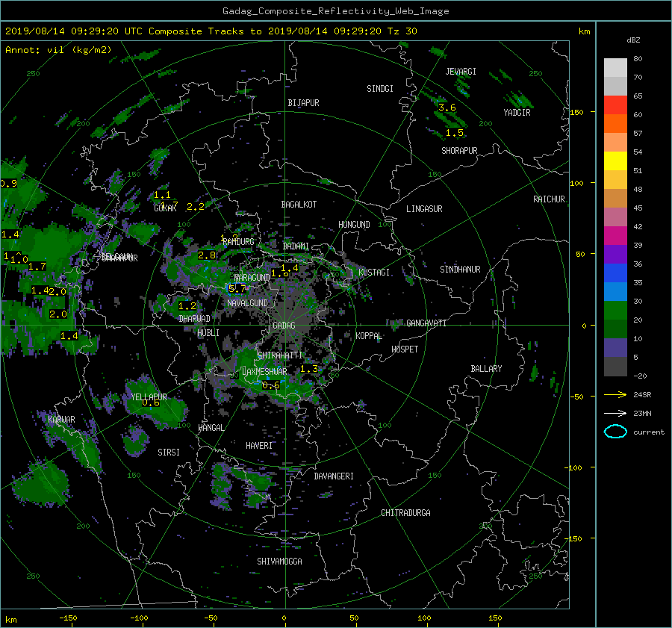Click the VIL value 2.8 storm annotation

207,255
